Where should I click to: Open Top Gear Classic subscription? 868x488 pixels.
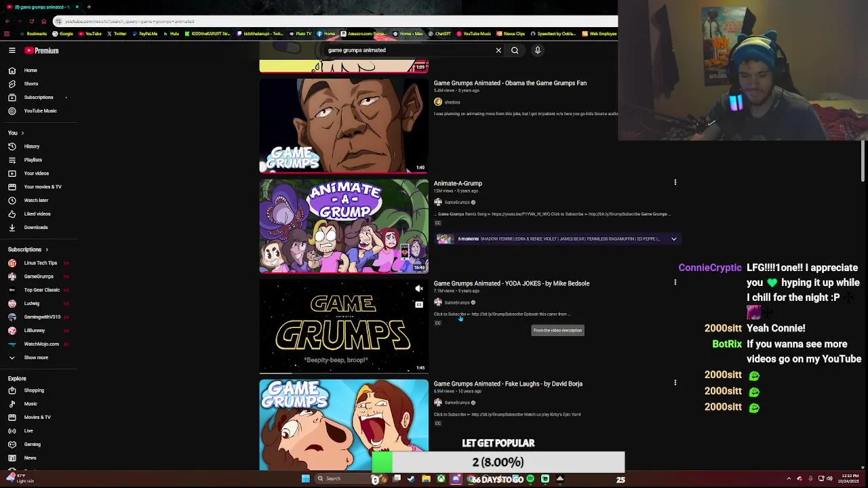42,290
